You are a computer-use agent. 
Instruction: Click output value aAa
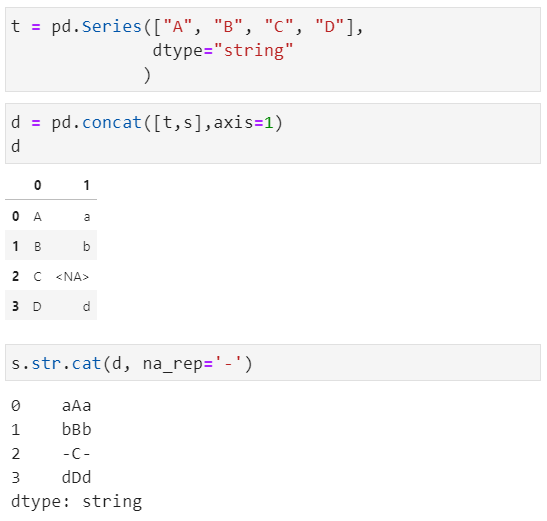(77, 406)
